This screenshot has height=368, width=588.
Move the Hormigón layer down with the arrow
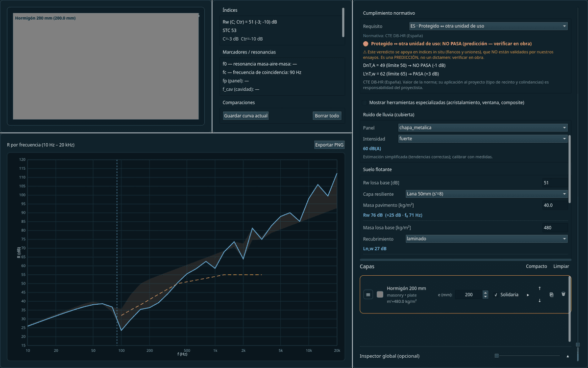tap(539, 300)
